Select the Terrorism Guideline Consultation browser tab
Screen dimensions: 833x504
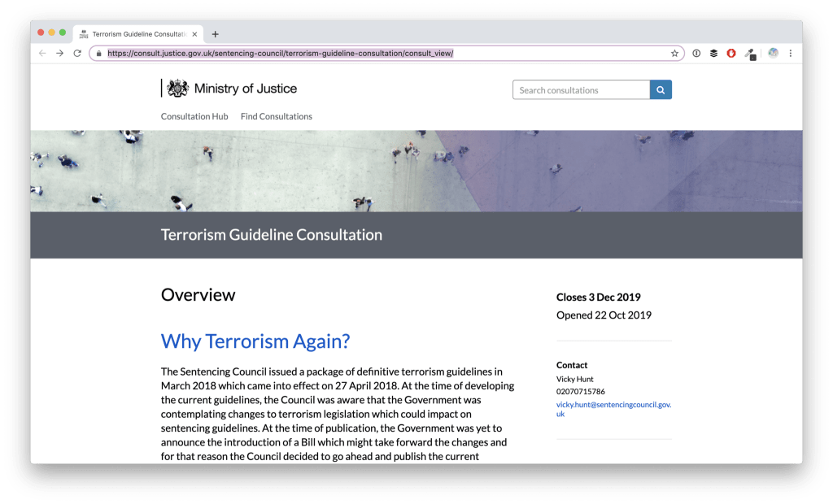coord(138,34)
